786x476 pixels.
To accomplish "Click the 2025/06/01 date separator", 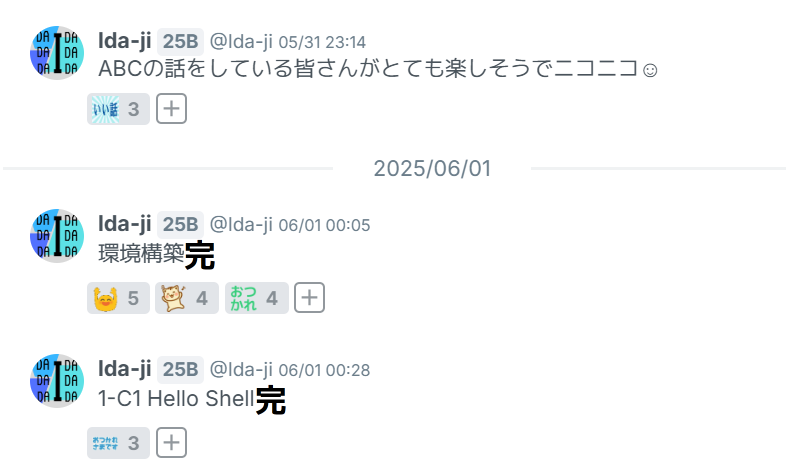I will point(432,169).
